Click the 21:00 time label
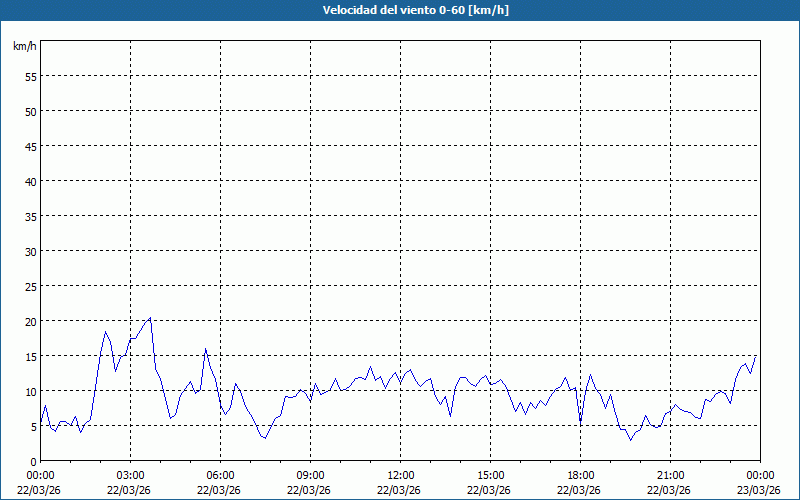The width and height of the screenshot is (800, 500). 670,475
